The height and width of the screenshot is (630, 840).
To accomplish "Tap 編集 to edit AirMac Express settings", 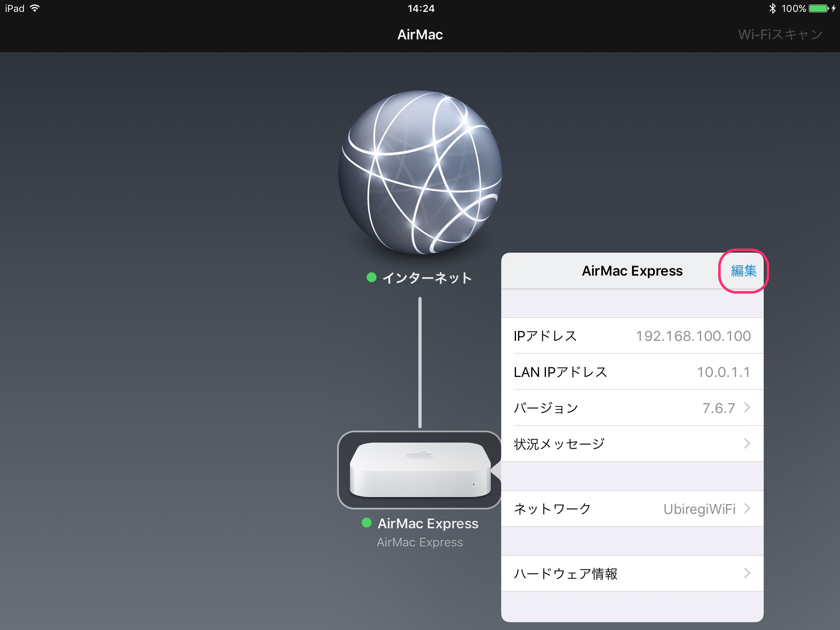I will pyautogui.click(x=744, y=271).
